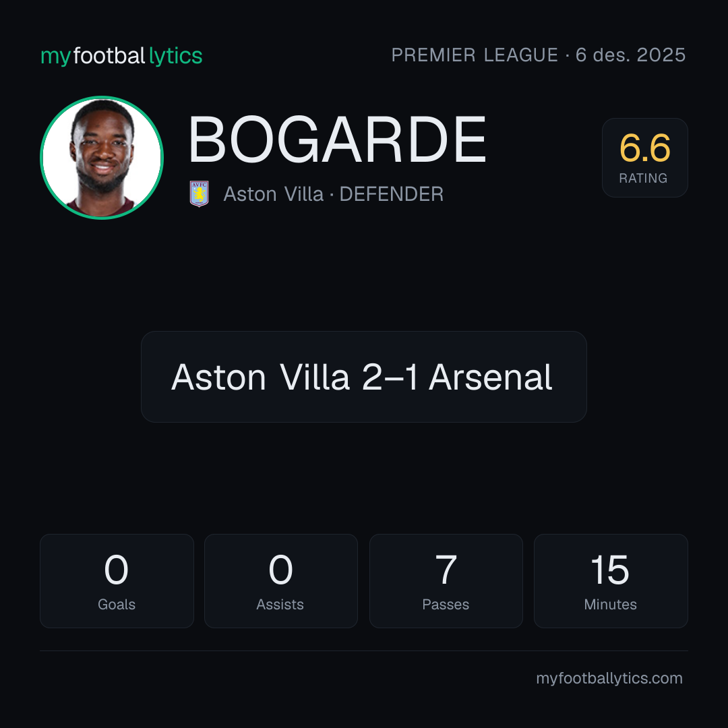Click the myfootballytics logo

(x=121, y=56)
